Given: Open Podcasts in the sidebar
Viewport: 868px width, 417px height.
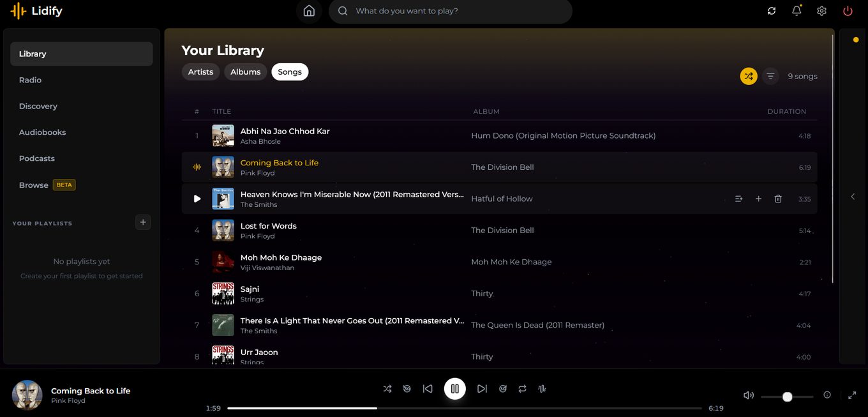Looking at the screenshot, I should [x=82, y=158].
